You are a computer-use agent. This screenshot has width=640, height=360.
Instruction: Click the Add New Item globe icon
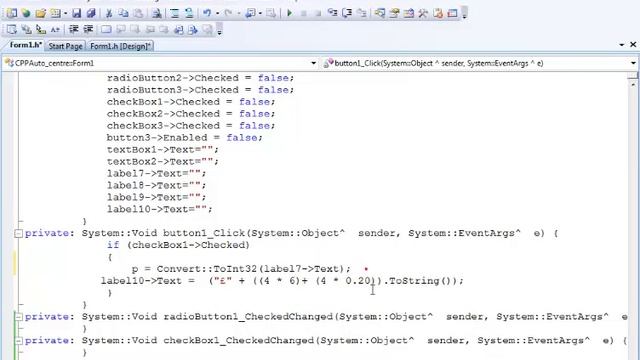pos(26,13)
